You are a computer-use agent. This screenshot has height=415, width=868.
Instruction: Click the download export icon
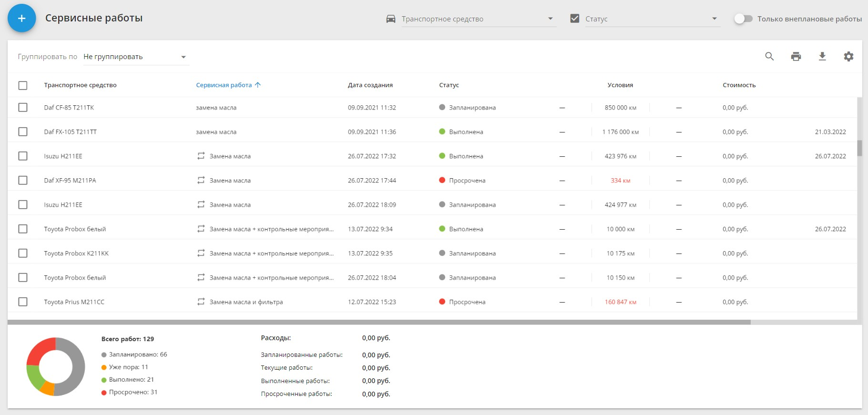[x=822, y=56]
